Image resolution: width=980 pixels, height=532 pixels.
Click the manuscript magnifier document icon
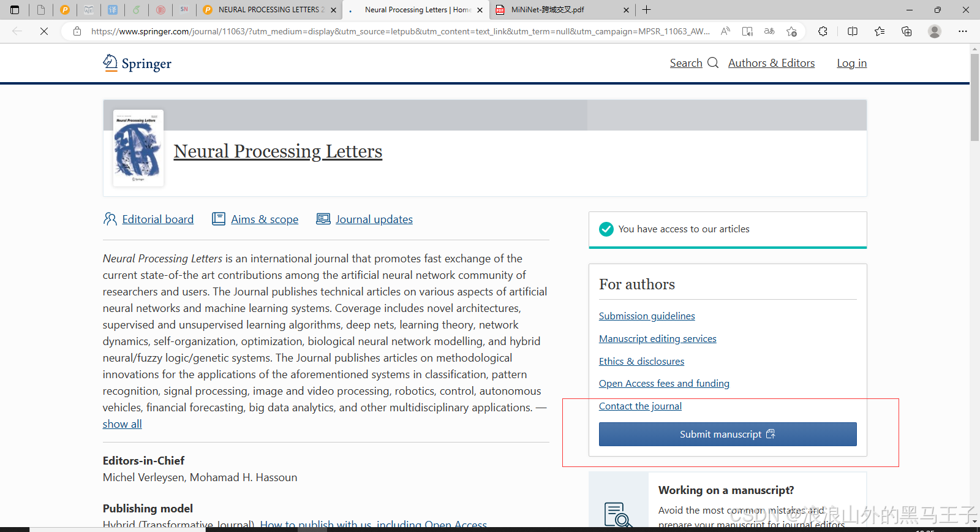[x=618, y=514]
